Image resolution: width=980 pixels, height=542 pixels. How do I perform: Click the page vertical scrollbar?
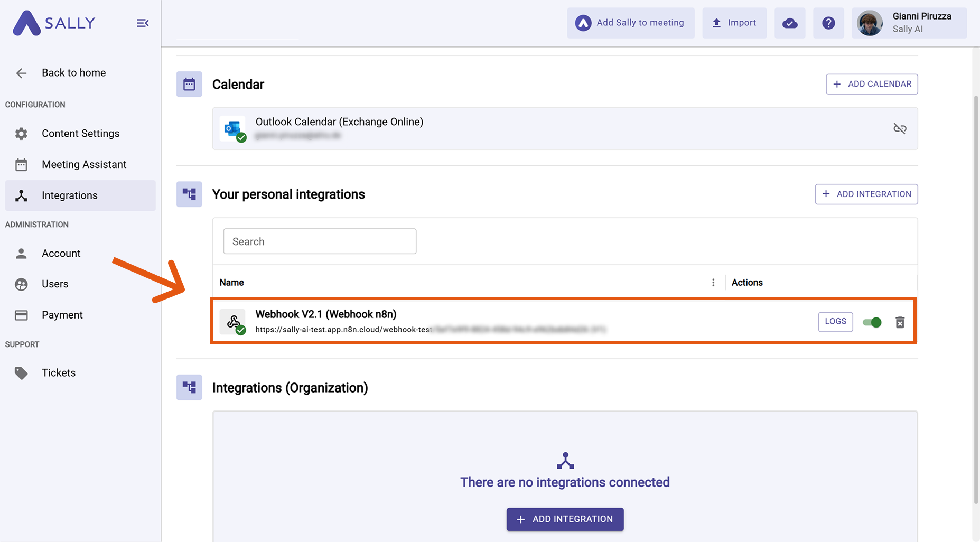click(x=975, y=296)
